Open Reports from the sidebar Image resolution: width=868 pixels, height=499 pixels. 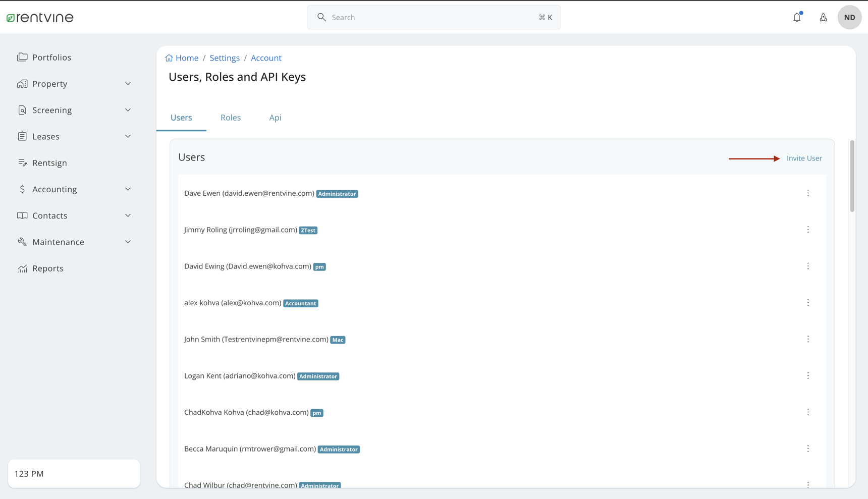pos(47,268)
